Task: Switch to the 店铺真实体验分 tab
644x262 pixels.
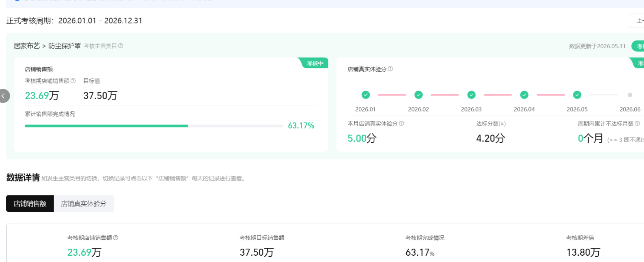Action: 84,204
